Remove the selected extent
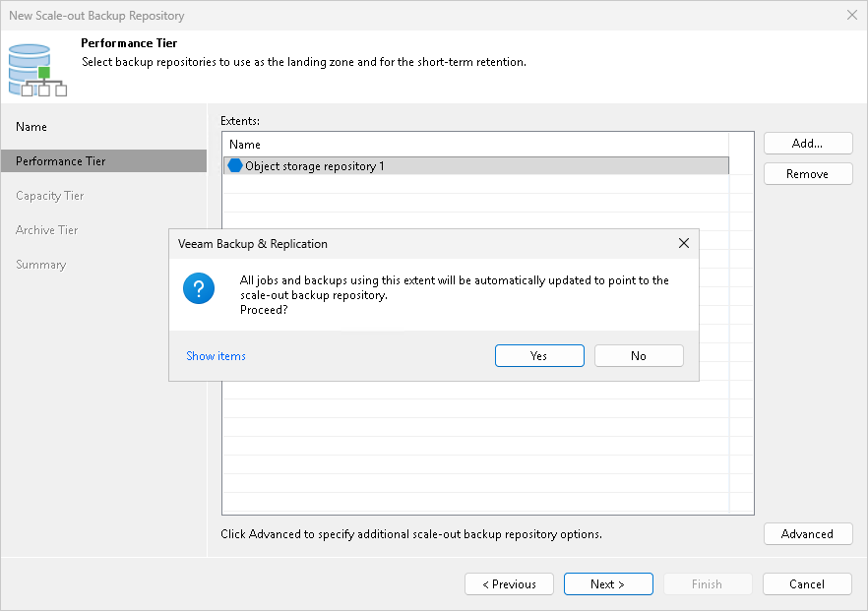 [807, 173]
